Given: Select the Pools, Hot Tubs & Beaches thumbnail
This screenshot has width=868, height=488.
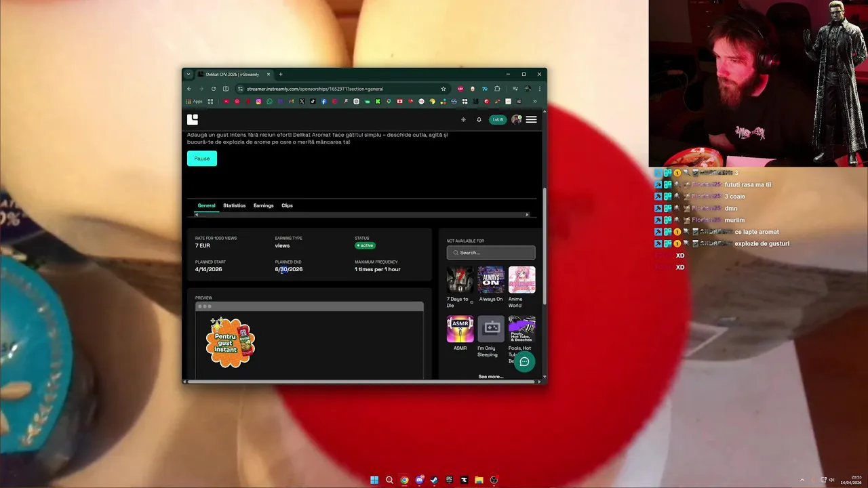Looking at the screenshot, I should tap(521, 329).
